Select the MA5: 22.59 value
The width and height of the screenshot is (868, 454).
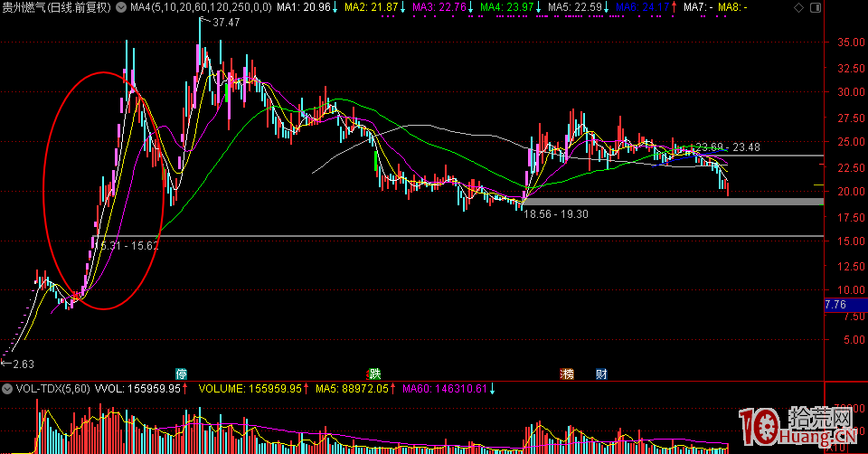click(x=575, y=7)
